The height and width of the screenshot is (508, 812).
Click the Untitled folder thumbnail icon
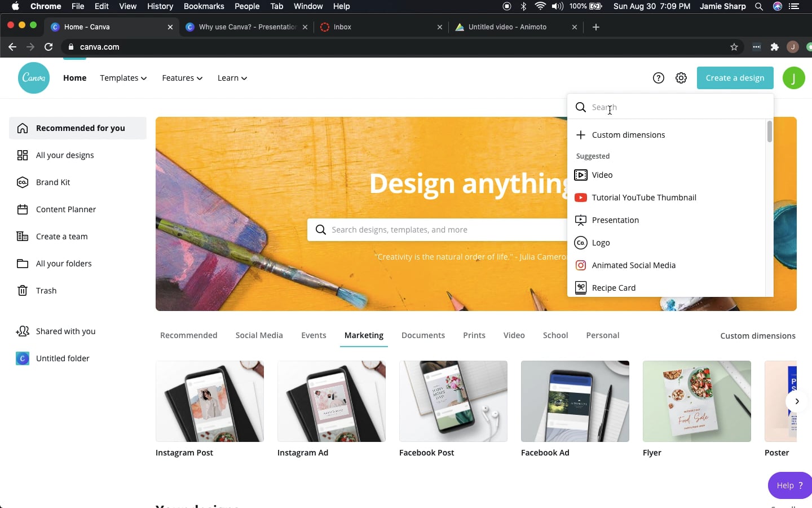coord(23,358)
